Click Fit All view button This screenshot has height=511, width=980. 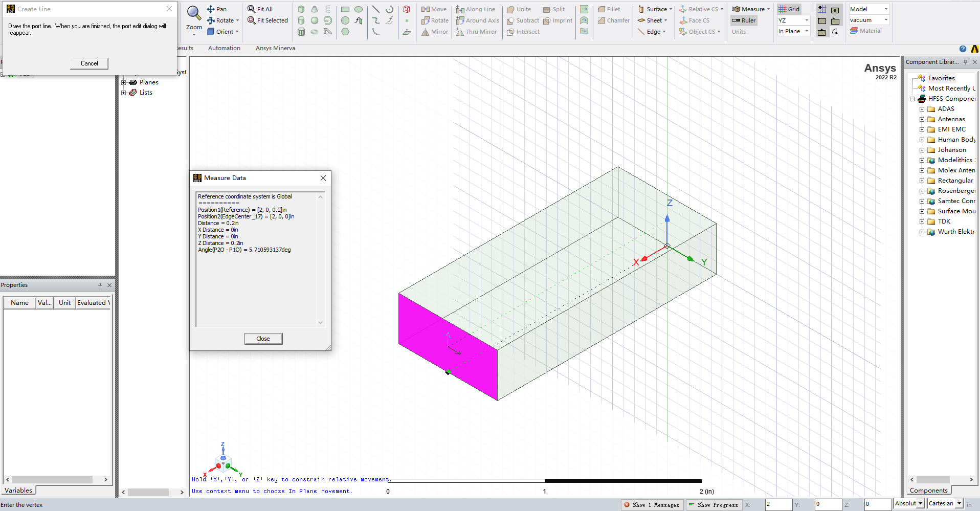[x=260, y=9]
